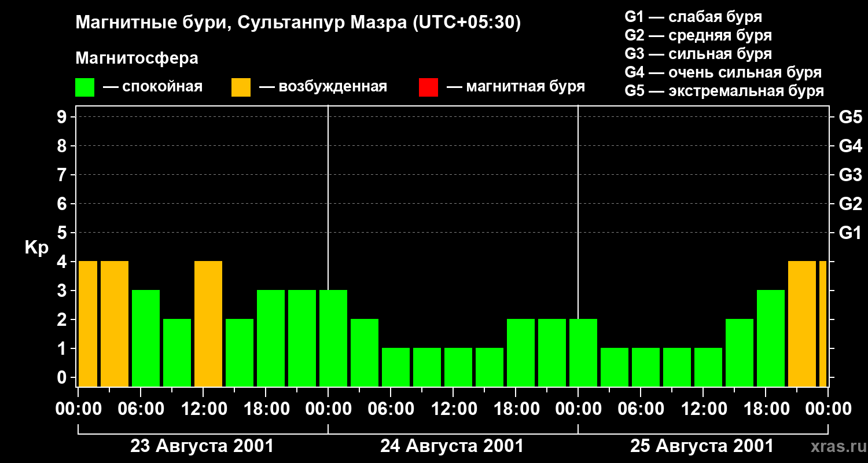
Task: Click the right-axis 'G1' label
Action: [850, 233]
